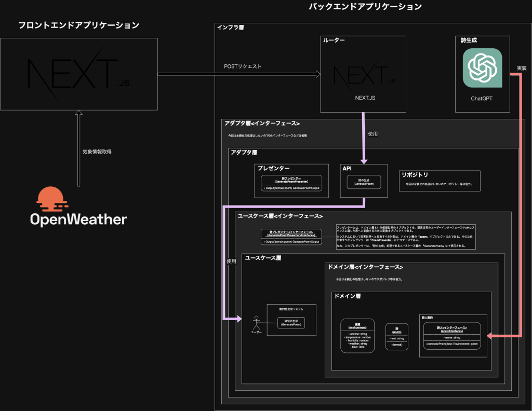Select the バックエンドアプリケーション heading
This screenshot has height=411, width=532.
tap(365, 6)
